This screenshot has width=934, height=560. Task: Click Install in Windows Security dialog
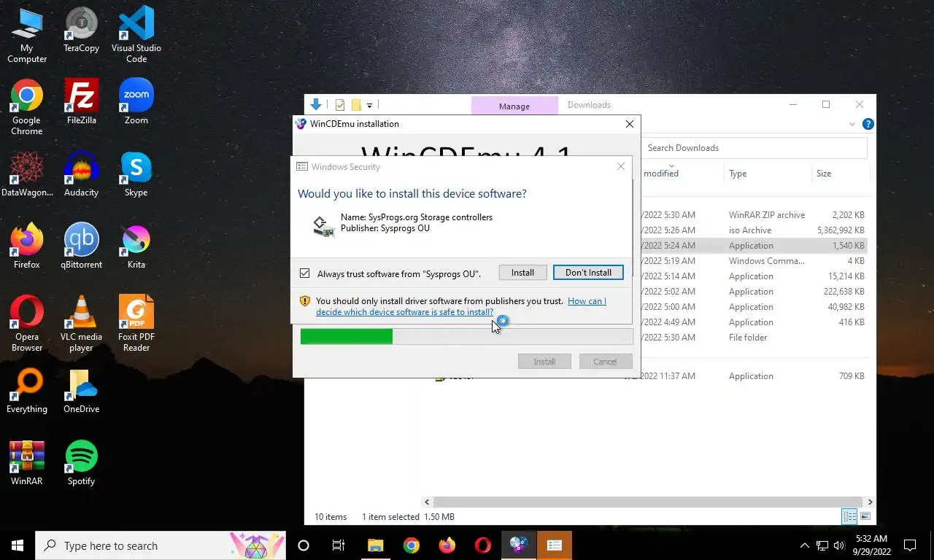click(522, 273)
